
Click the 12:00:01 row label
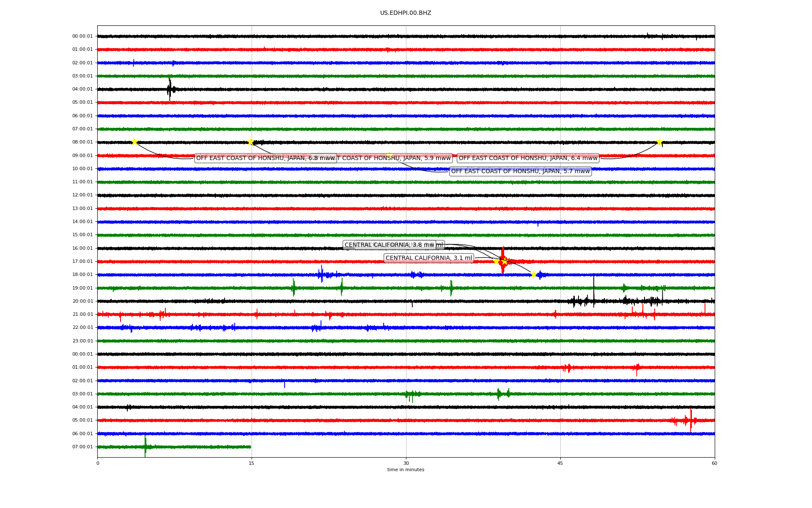82,195
